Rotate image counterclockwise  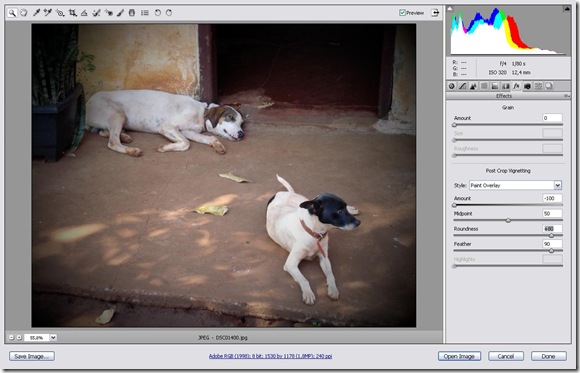[x=157, y=13]
